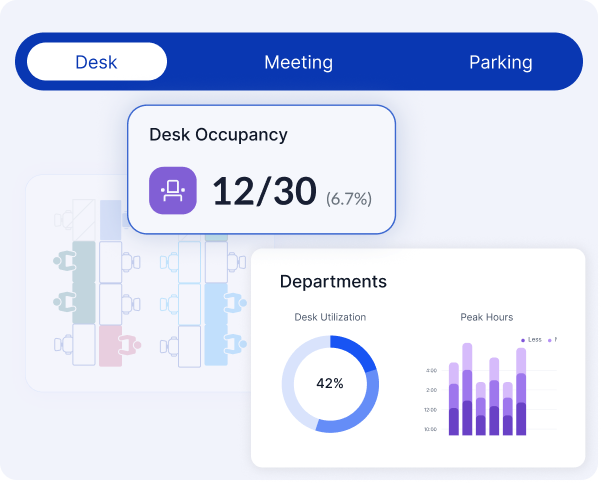Click the 4:00 axis label
The height and width of the screenshot is (483, 601).
(431, 371)
